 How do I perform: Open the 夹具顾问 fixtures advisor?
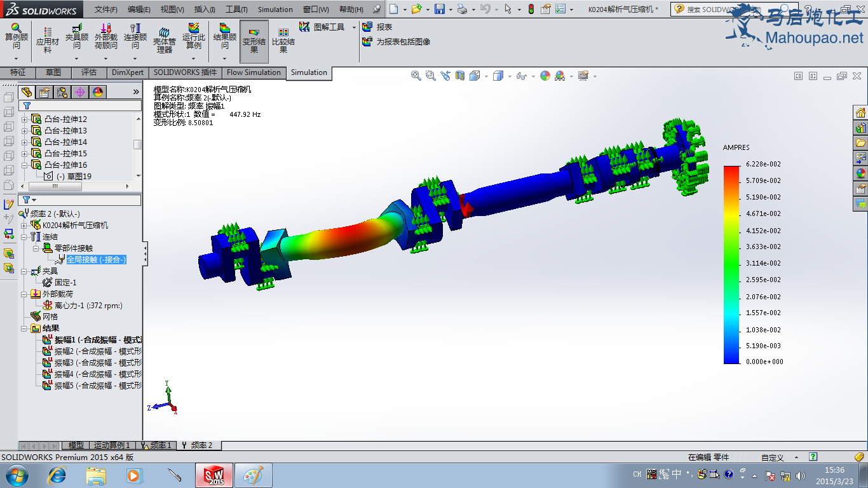[77, 37]
